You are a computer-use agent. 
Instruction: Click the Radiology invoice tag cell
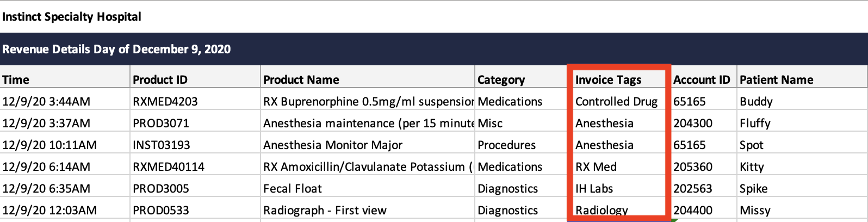click(x=619, y=210)
